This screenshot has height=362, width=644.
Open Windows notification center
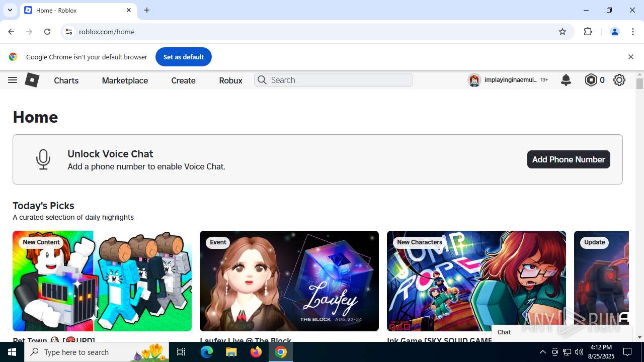pos(627,352)
